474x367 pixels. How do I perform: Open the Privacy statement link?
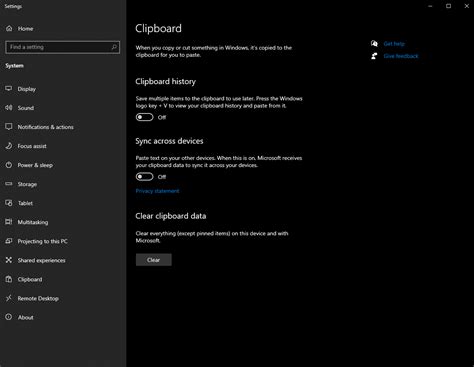tap(157, 191)
